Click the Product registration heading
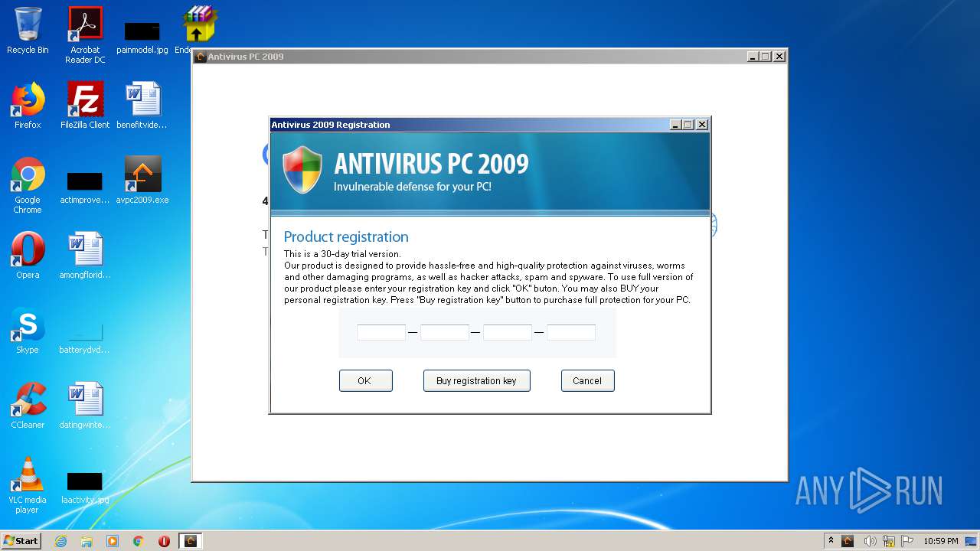This screenshot has width=980, height=551. (x=346, y=236)
